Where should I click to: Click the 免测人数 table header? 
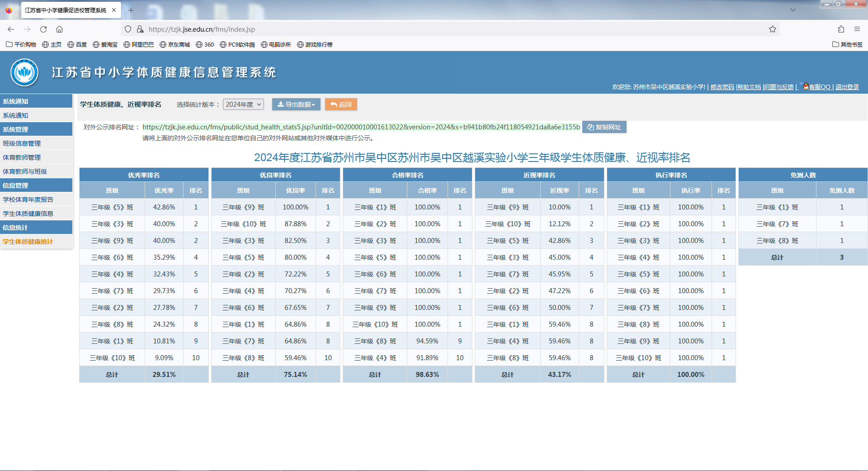point(803,175)
